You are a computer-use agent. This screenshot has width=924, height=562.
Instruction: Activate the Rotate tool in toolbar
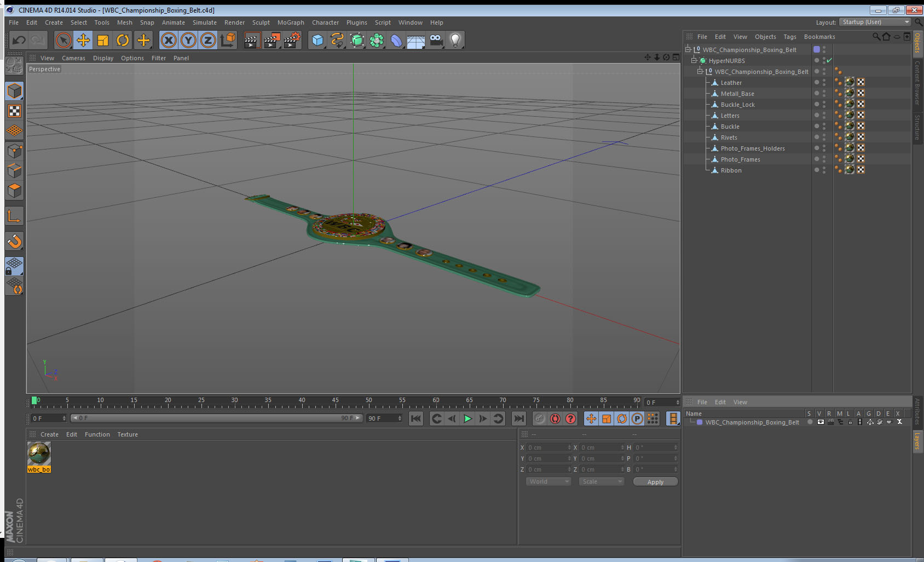tap(123, 40)
